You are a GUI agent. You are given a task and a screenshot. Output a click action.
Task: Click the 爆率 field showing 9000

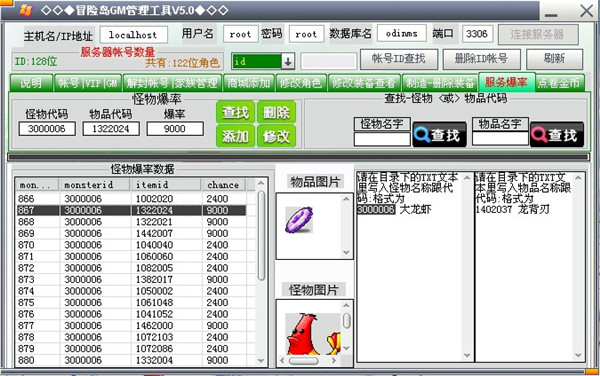point(175,129)
